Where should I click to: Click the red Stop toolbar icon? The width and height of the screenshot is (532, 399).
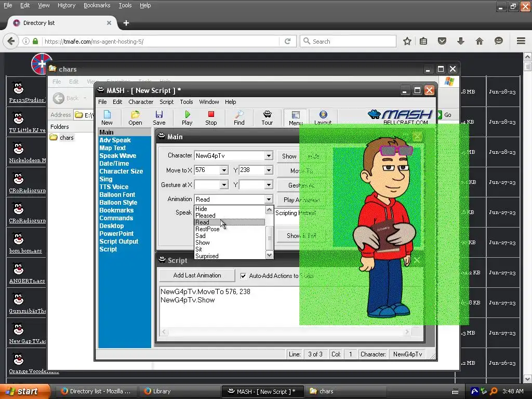click(211, 117)
